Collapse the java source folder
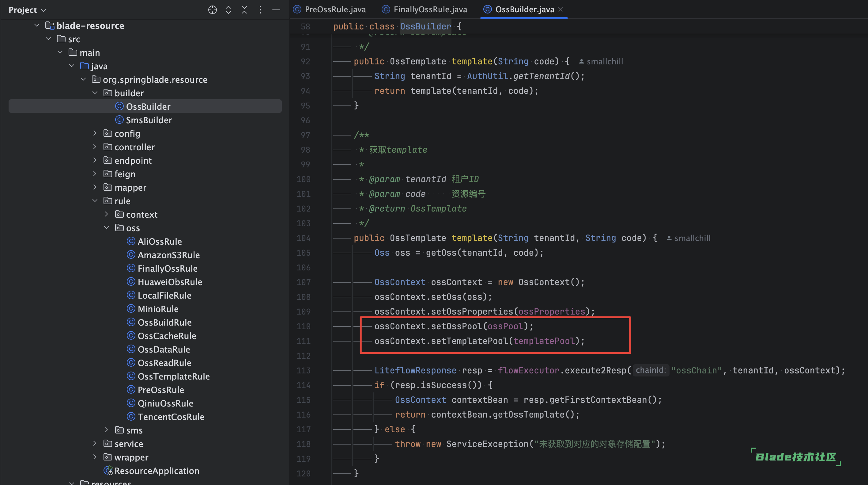The width and height of the screenshot is (868, 485). [x=71, y=66]
